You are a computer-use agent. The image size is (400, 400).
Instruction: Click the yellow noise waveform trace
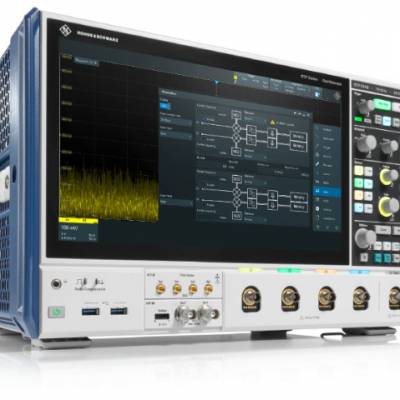pyautogui.click(x=108, y=193)
